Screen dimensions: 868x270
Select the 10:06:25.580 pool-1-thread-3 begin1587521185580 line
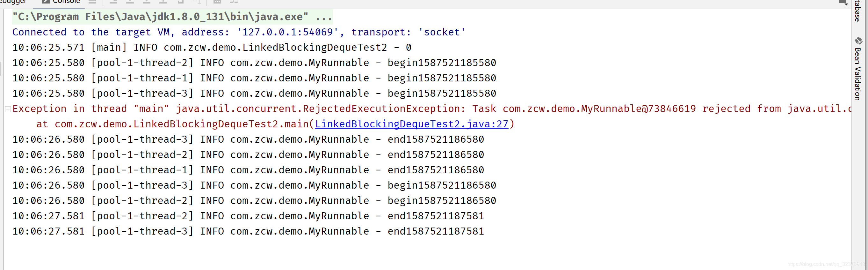tap(254, 94)
